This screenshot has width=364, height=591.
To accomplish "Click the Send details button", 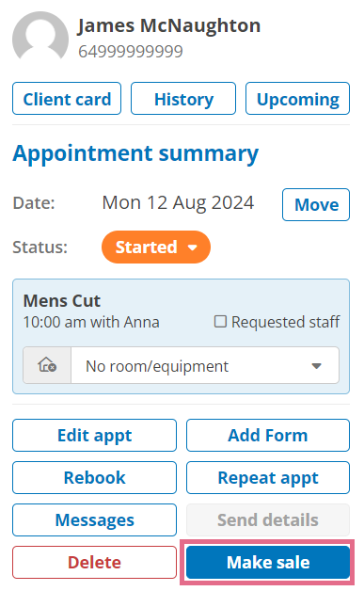I will pyautogui.click(x=268, y=519).
